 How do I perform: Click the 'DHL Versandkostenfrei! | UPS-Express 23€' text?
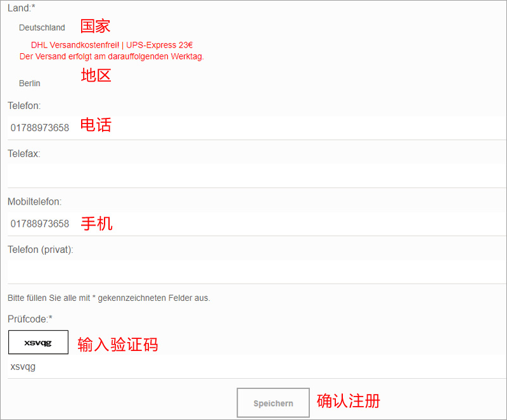[112, 45]
